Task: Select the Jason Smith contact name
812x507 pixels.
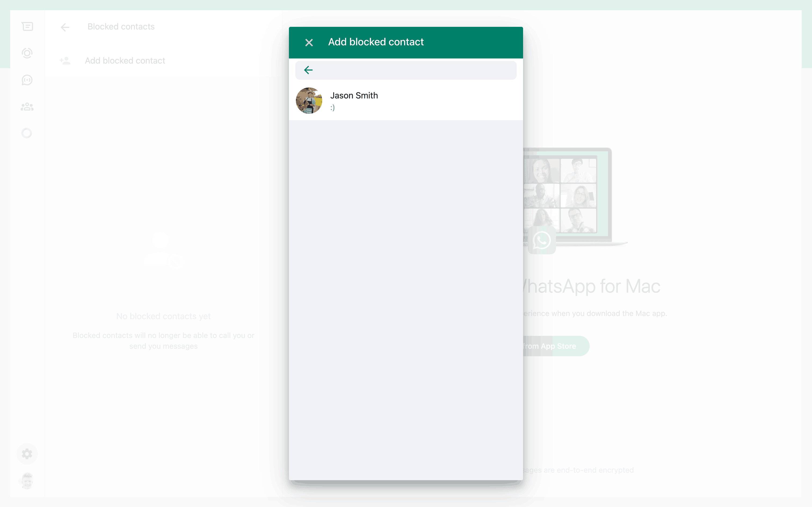Action: (354, 95)
